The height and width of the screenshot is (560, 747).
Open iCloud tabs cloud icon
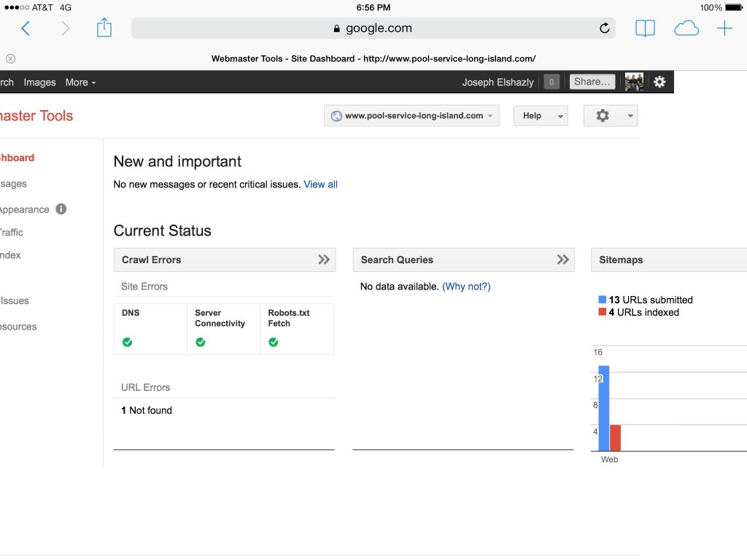686,28
